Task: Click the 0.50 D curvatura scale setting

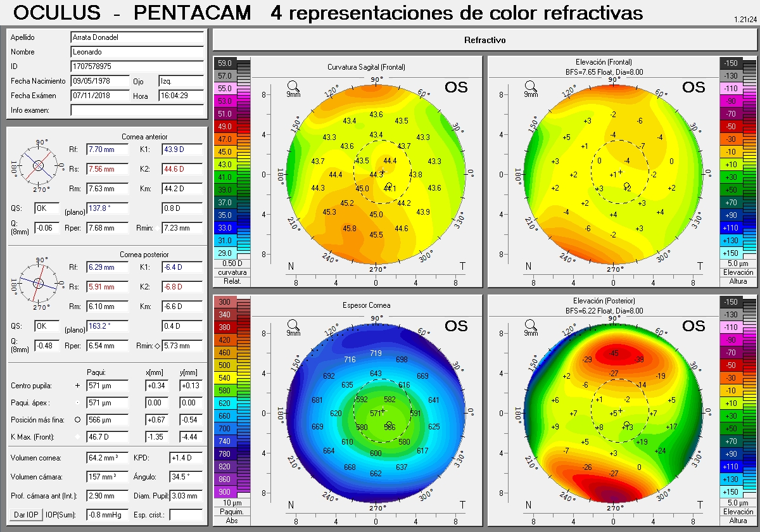Action: (232, 263)
